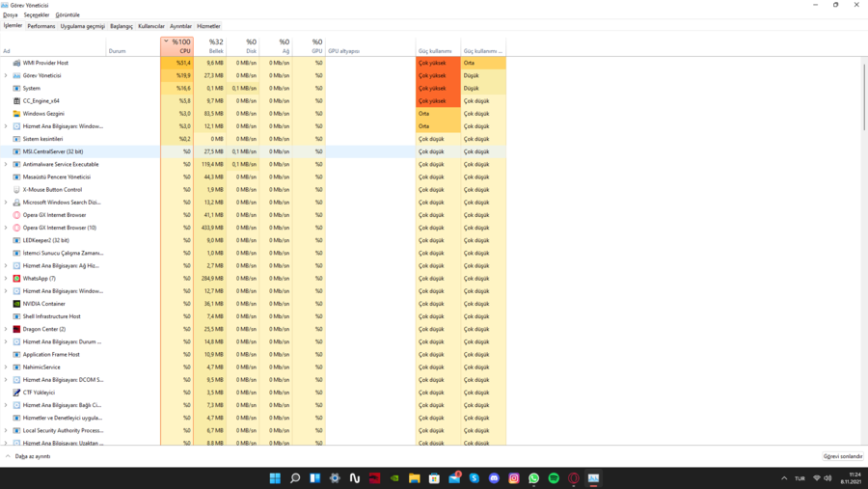This screenshot has height=489, width=868.
Task: Open Settings gear in taskbar
Action: click(335, 478)
